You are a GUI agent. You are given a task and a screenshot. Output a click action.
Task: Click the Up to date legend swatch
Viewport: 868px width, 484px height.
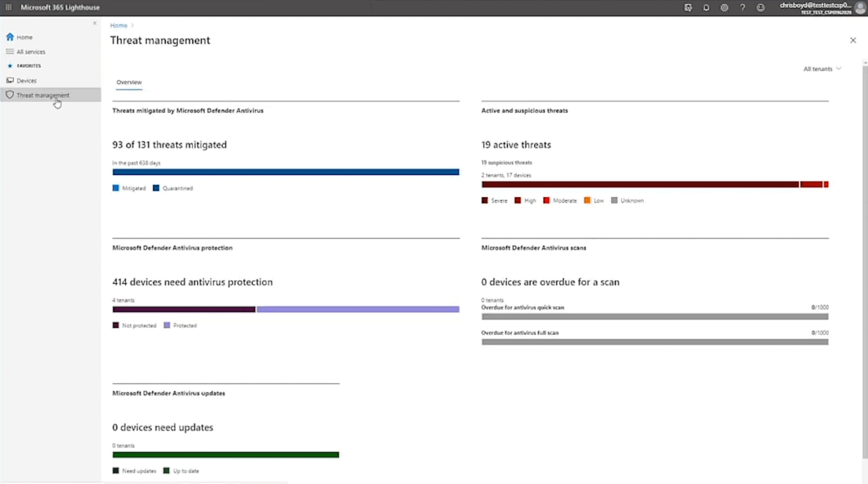[167, 471]
